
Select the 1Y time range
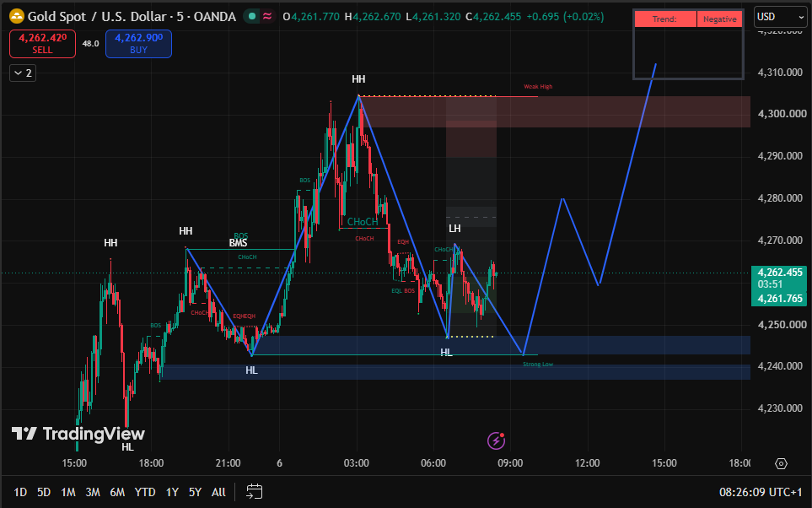coord(173,492)
